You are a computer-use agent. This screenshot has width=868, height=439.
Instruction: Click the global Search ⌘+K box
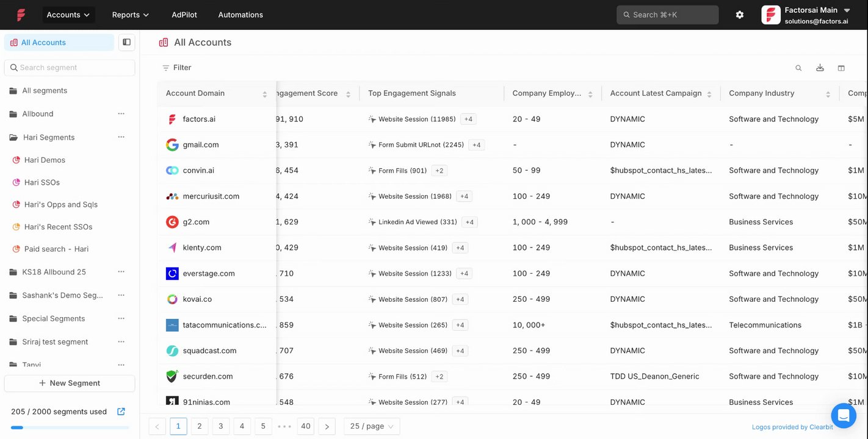[667, 15]
